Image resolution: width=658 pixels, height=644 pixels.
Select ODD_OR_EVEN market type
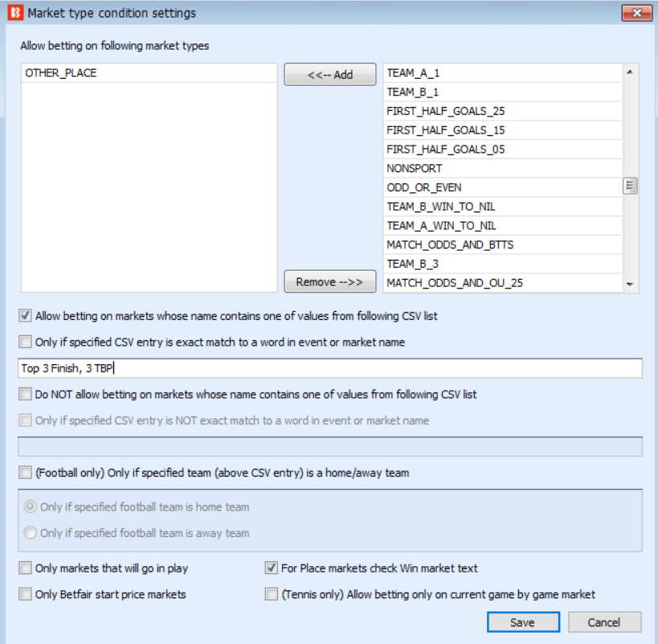(x=502, y=187)
